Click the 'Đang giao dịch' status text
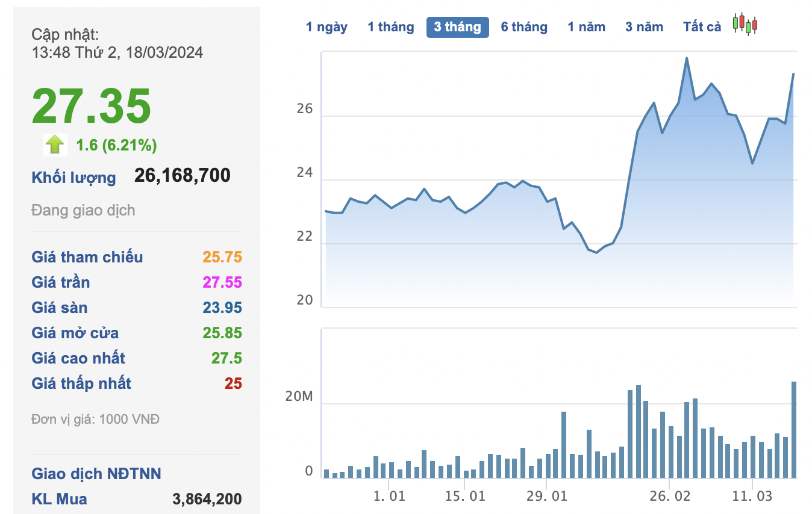Viewport: 812px width, 514px height. pyautogui.click(x=83, y=211)
